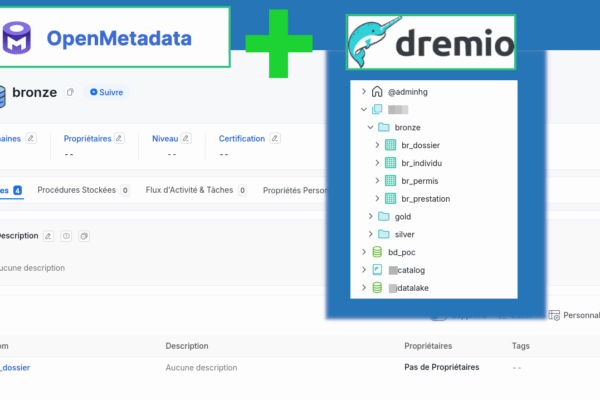Click 'Pas de Propriétaires' cell
Image resolution: width=600 pixels, height=400 pixels.
[x=442, y=367]
